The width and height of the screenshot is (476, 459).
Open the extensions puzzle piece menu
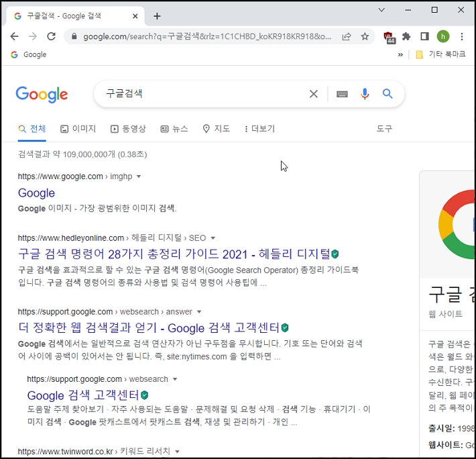point(406,36)
